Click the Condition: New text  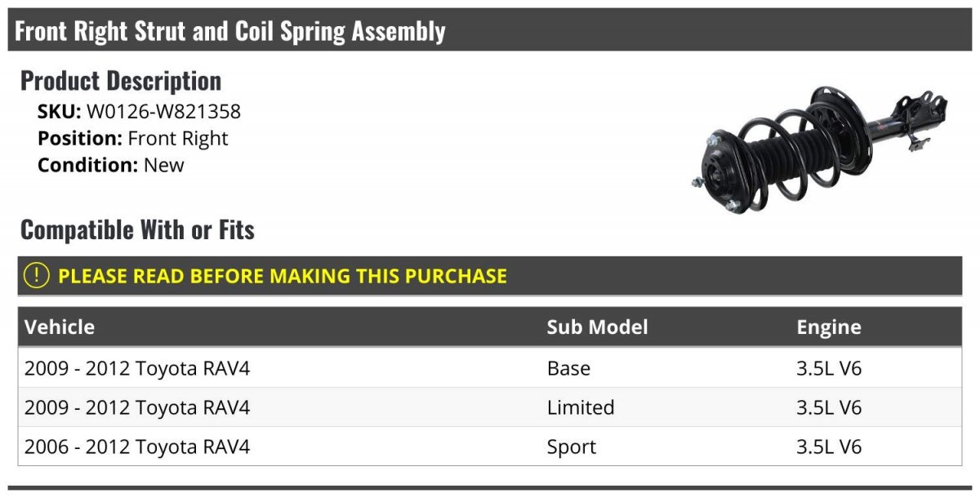pyautogui.click(x=111, y=165)
